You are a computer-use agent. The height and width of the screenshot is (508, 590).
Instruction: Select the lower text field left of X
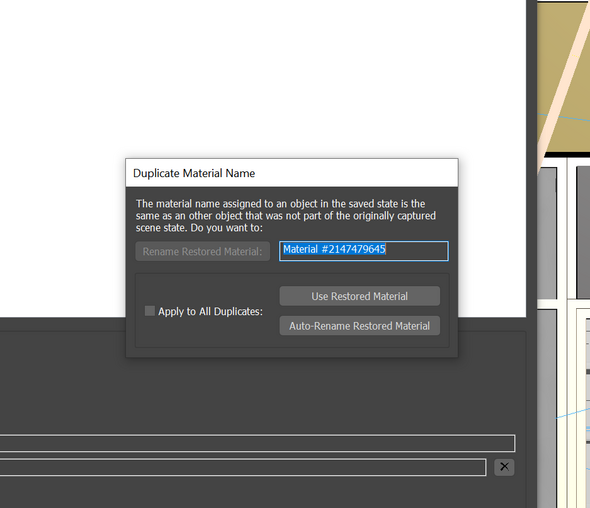tap(243, 467)
